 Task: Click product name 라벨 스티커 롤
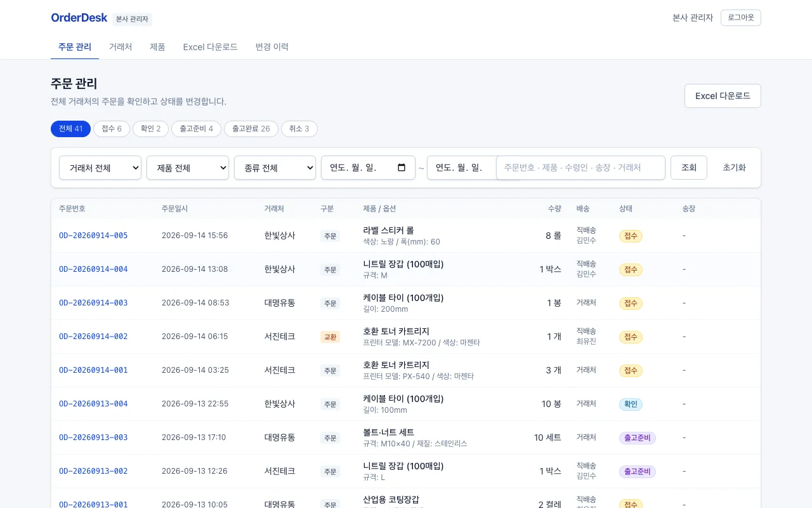(388, 230)
